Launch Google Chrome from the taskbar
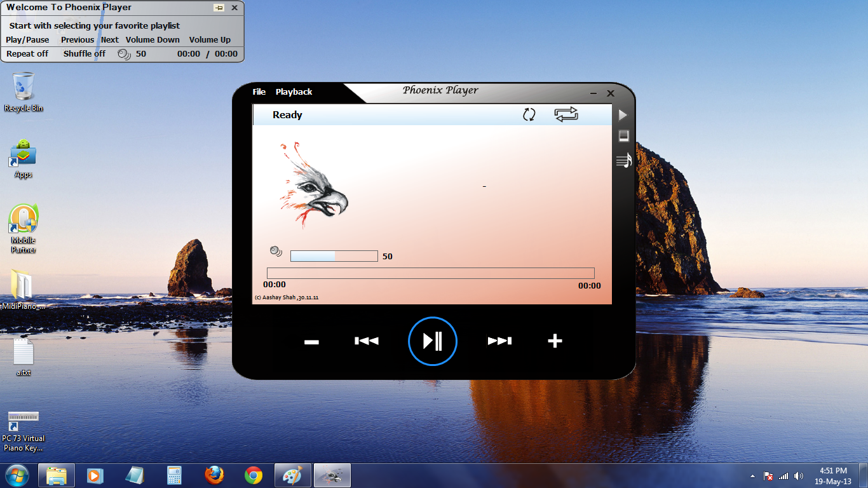The height and width of the screenshot is (488, 868). [254, 475]
